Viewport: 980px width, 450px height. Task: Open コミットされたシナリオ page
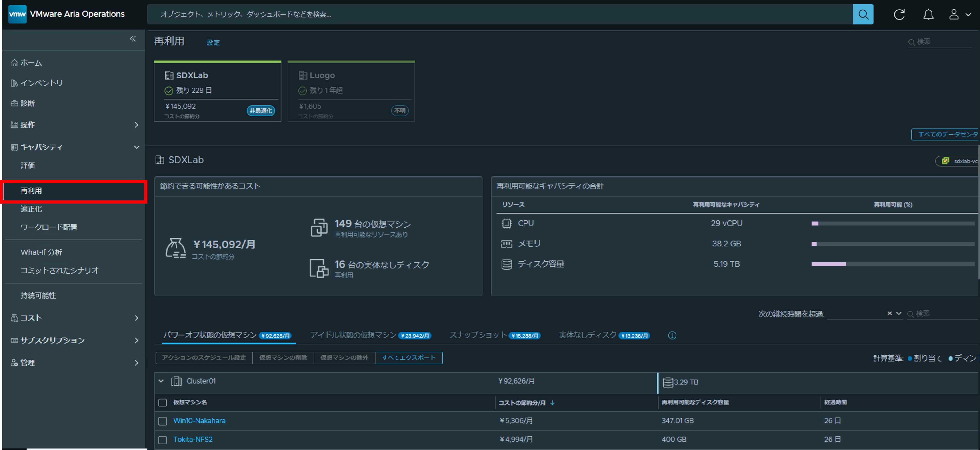click(x=59, y=270)
